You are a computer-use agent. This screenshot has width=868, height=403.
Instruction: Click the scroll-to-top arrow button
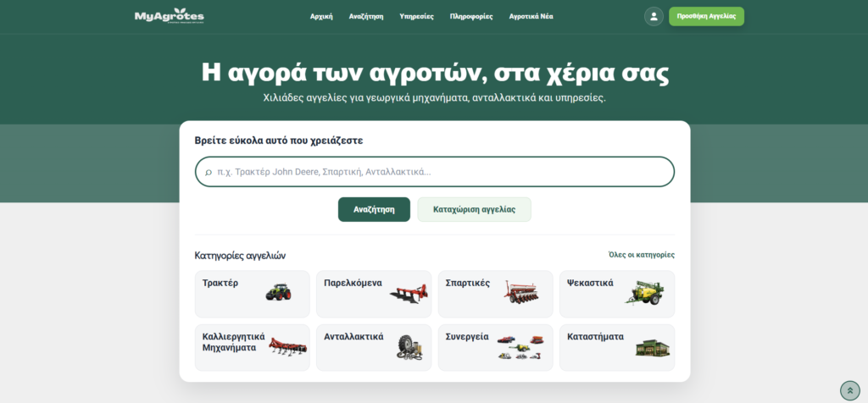[849, 390]
